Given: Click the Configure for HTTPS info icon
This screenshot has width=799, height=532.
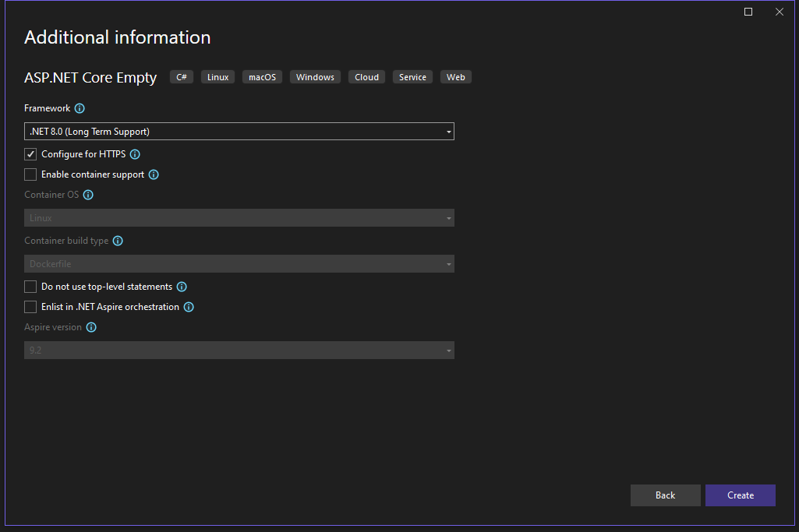Looking at the screenshot, I should (135, 154).
